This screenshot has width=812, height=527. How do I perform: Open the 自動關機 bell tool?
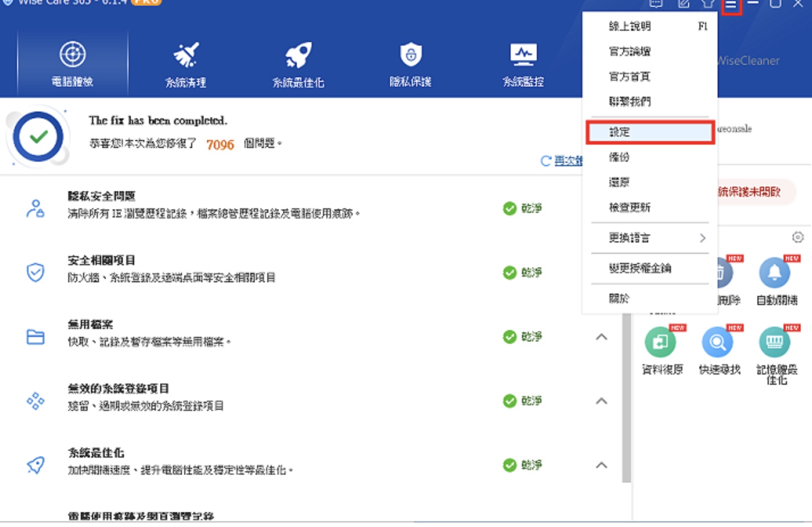(776, 281)
